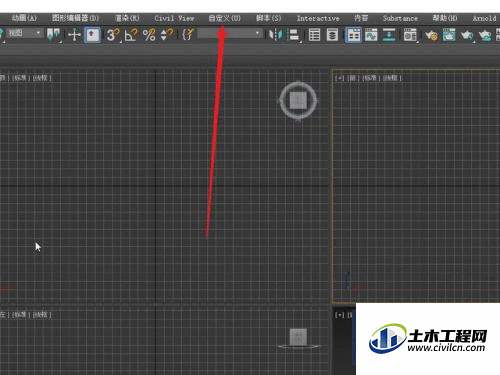Open Render Setup teapot icon
Screen dimensions: 500x375
[431, 35]
